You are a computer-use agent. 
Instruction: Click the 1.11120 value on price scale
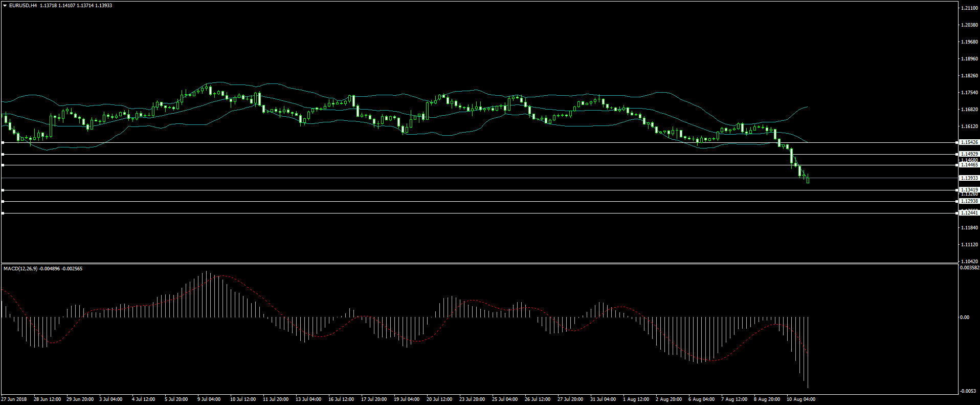point(969,245)
